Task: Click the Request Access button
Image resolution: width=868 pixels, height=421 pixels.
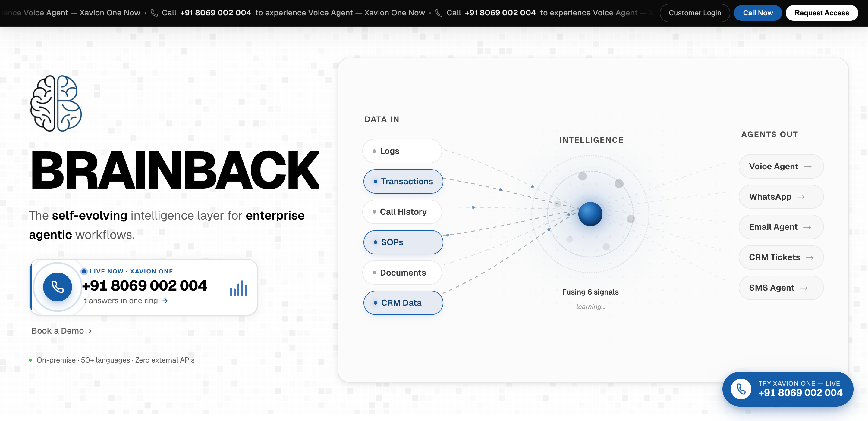Action: (x=822, y=13)
